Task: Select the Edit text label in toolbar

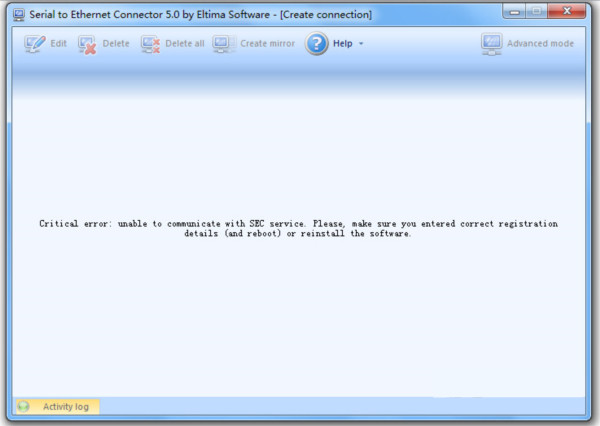Action: [x=59, y=44]
